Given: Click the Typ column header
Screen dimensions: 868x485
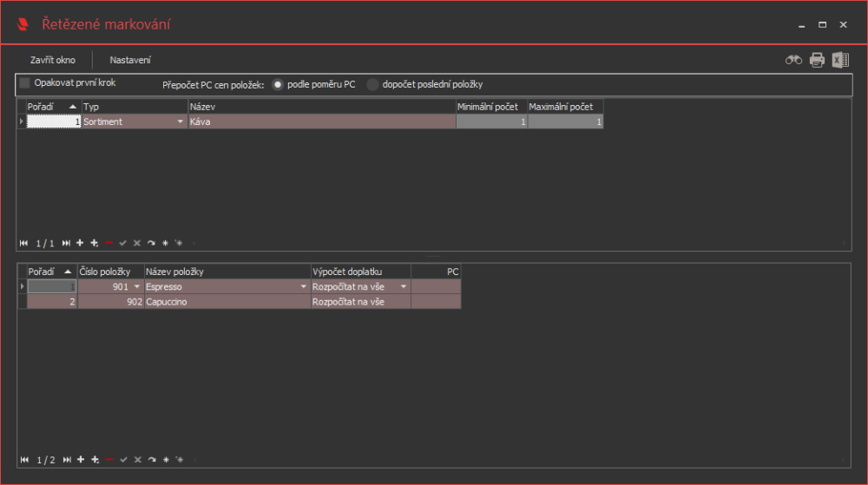Looking at the screenshot, I should (135, 107).
